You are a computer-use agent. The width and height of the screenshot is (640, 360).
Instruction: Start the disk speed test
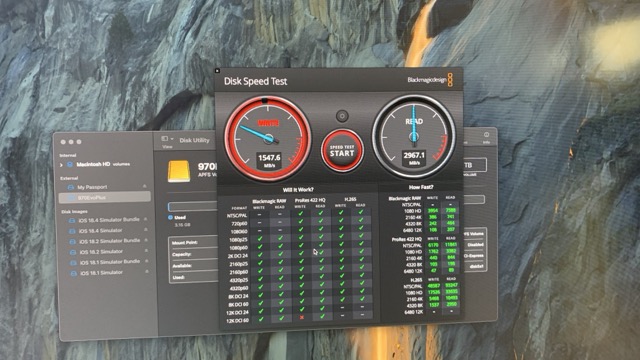342,151
